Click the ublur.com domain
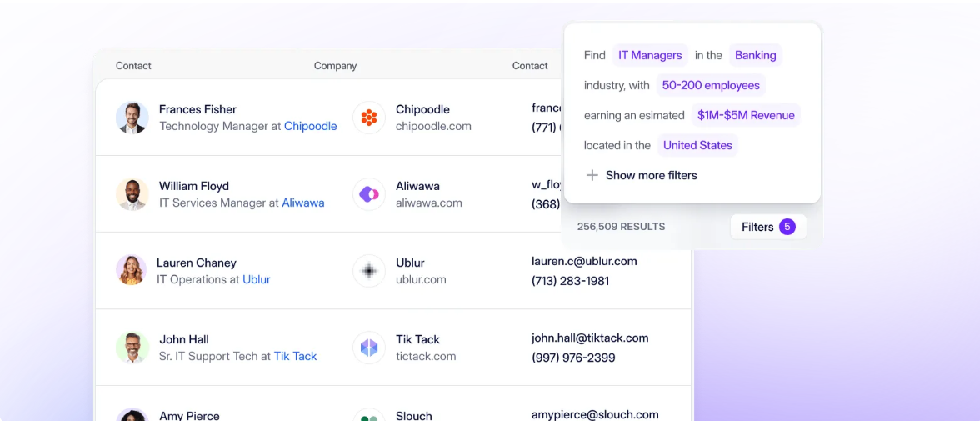The height and width of the screenshot is (421, 980). click(422, 279)
